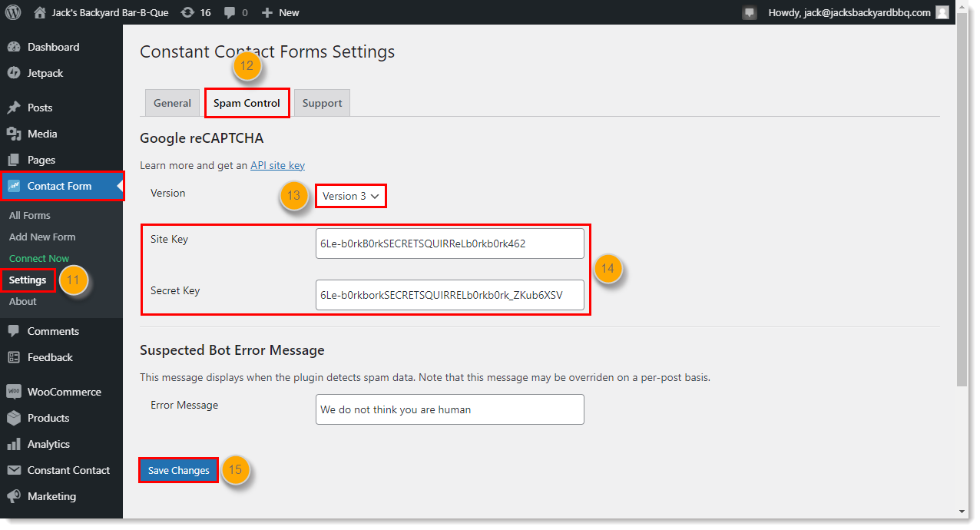The height and width of the screenshot is (530, 980).
Task: Select Connect Now submenu item
Action: (39, 258)
